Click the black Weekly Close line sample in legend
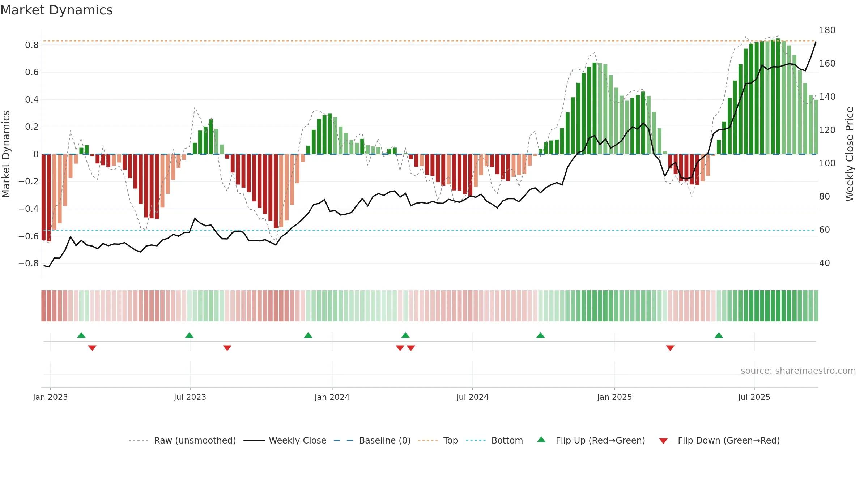This screenshot has height=488, width=868. [x=254, y=440]
